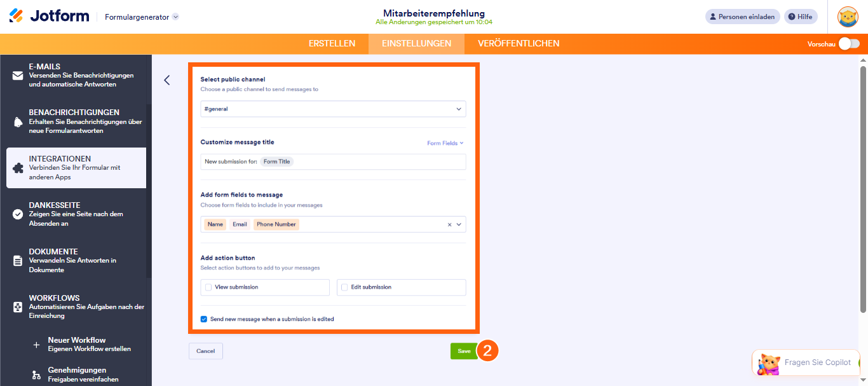The height and width of the screenshot is (386, 868).
Task: Click the green Save button
Action: click(464, 351)
